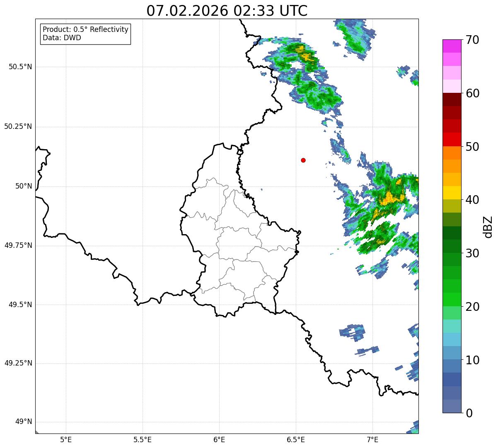The height and width of the screenshot is (448, 498).
Task: Pick the orange colorbar swatch below 50
Action: tap(452, 153)
